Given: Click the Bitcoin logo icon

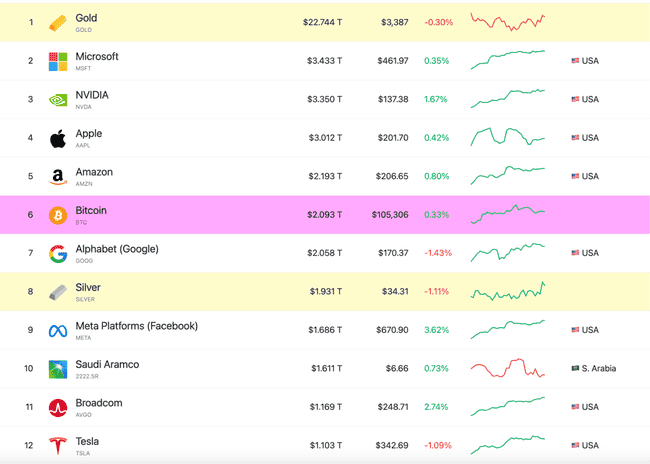Looking at the screenshot, I should click(58, 215).
